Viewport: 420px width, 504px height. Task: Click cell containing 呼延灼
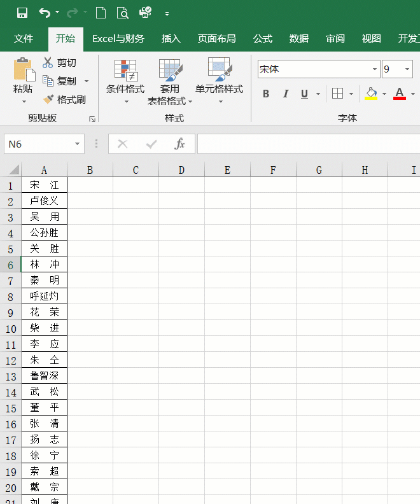[x=44, y=296]
